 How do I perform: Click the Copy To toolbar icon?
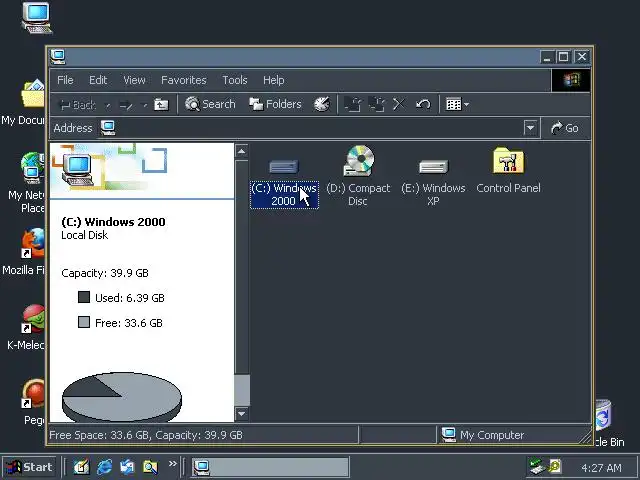coord(376,104)
